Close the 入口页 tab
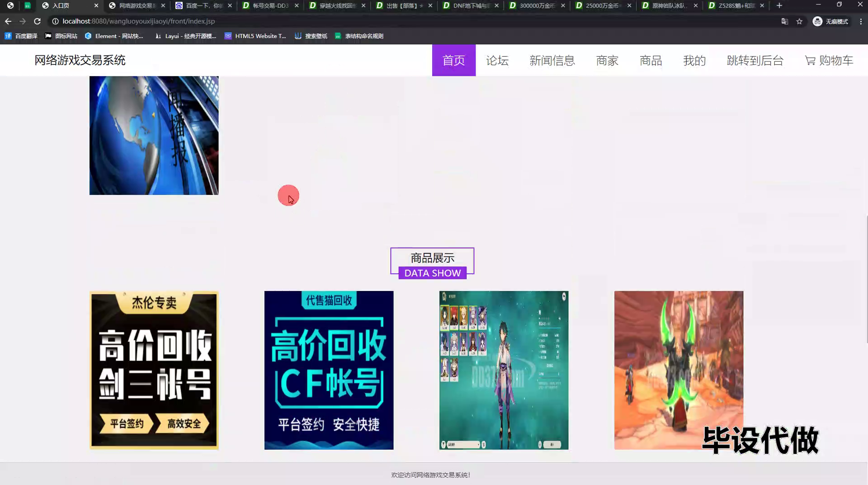The image size is (868, 485). 96,5
